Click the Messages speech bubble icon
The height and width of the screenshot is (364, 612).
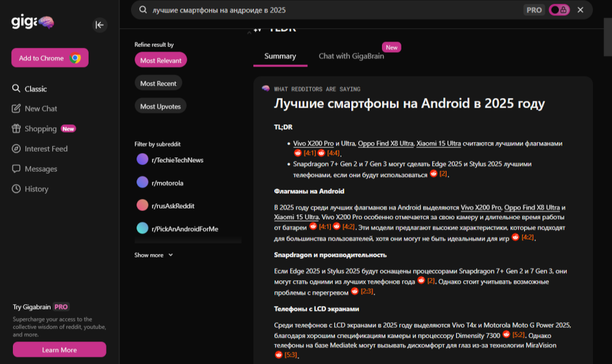16,169
